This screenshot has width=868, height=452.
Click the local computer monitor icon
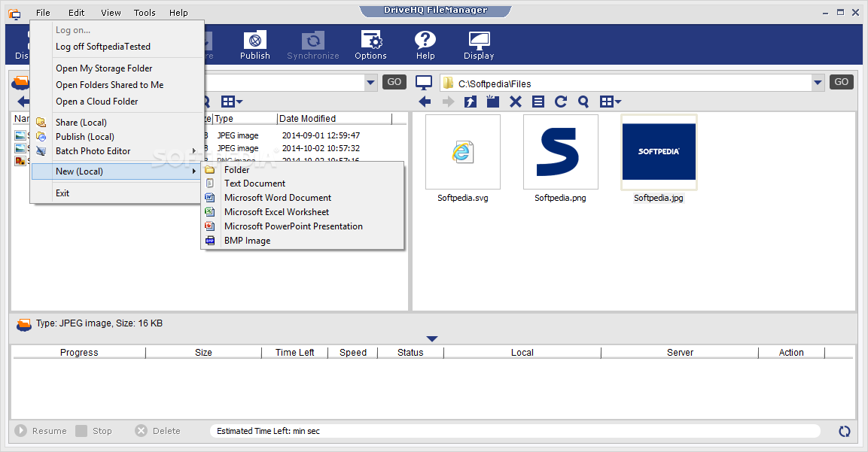[x=424, y=83]
